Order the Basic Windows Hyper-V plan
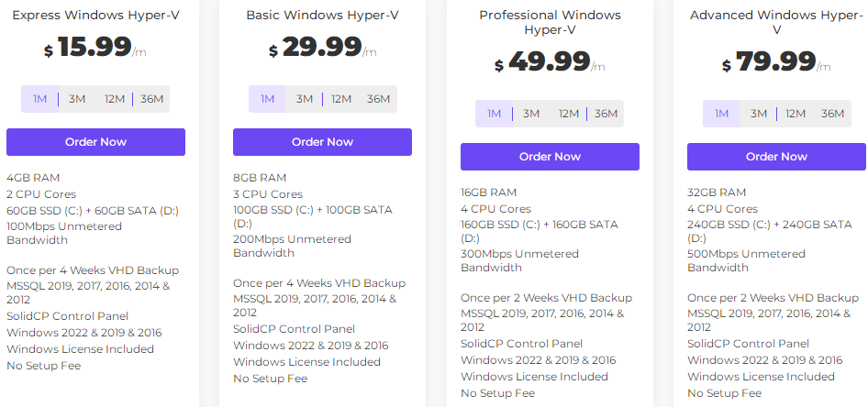The image size is (868, 407). [322, 142]
